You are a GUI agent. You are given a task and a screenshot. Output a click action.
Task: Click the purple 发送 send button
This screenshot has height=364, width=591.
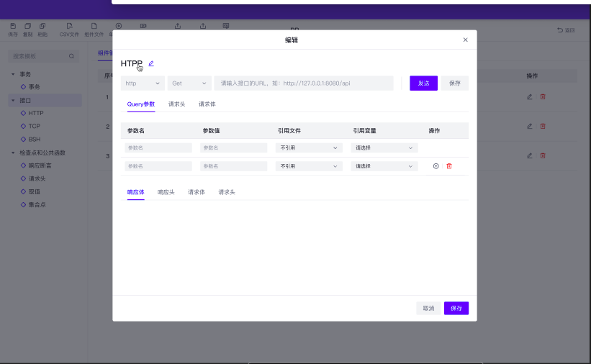[x=423, y=83]
